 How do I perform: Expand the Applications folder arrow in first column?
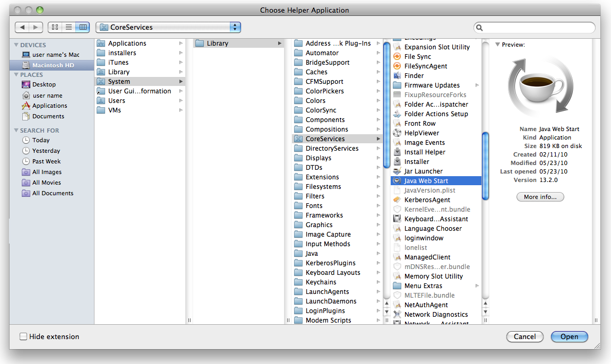[x=181, y=43]
